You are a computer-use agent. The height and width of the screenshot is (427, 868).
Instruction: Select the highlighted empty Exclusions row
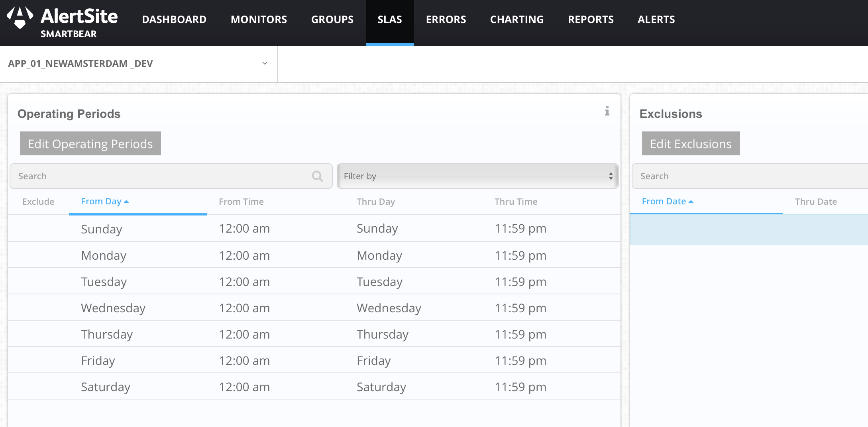click(749, 229)
